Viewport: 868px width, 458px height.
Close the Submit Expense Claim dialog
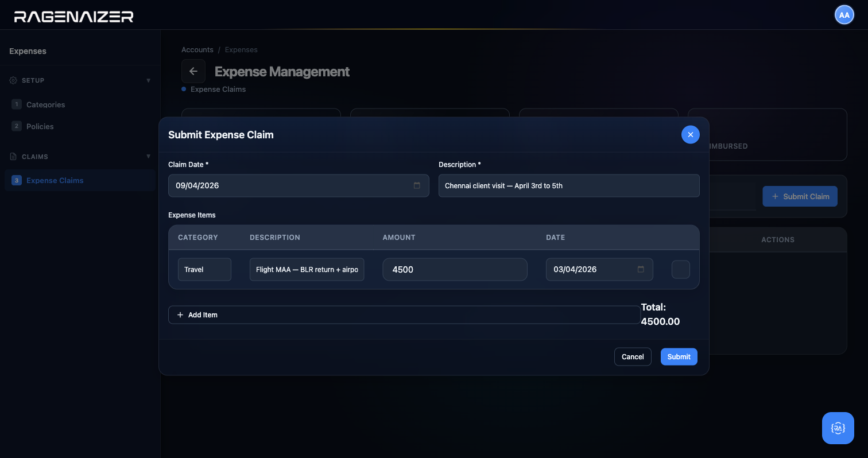(x=690, y=134)
